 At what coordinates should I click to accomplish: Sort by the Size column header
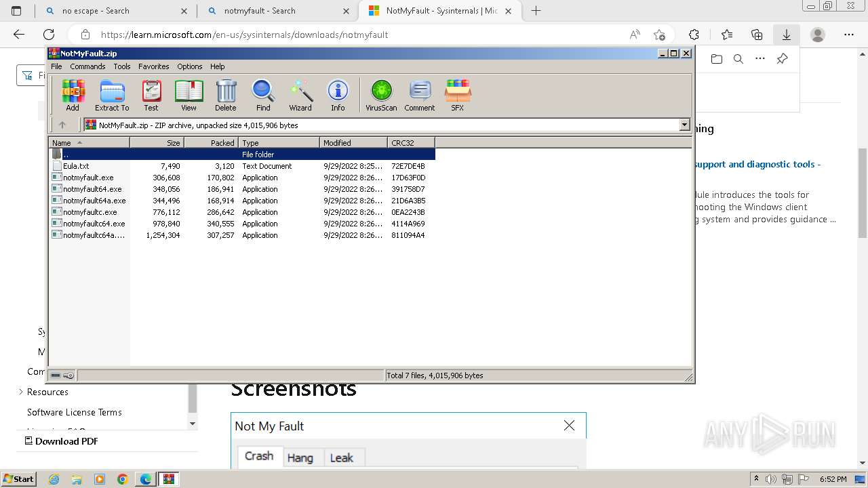157,142
